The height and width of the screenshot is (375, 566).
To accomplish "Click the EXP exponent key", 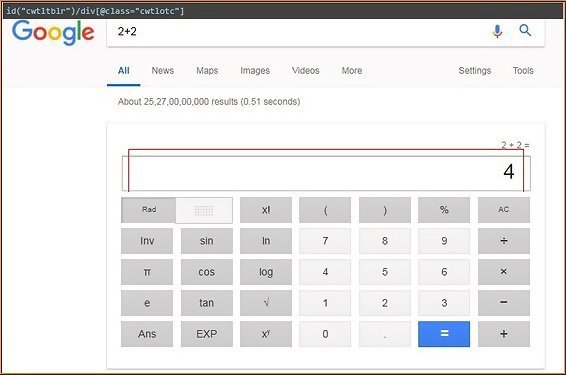I will pyautogui.click(x=207, y=334).
